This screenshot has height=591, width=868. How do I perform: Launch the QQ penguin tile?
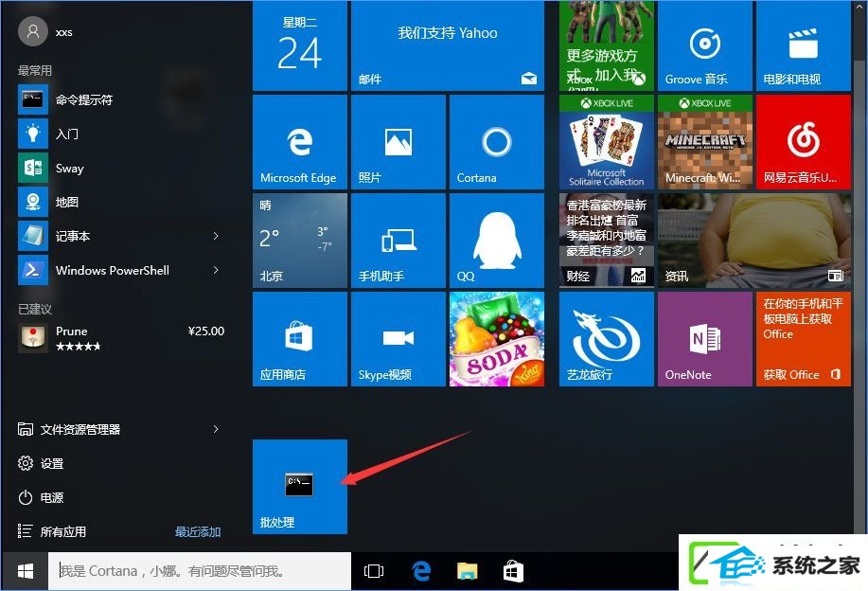click(497, 241)
